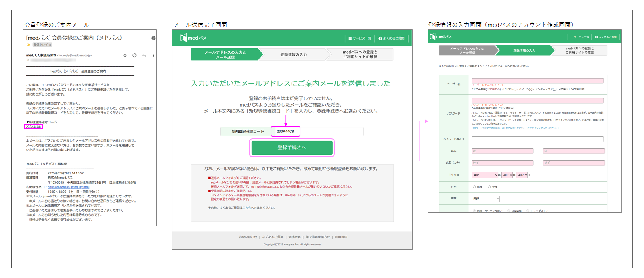This screenshot has height=278, width=644.
Task: Open the birth year 選択 dropdown
Action: tap(485, 175)
